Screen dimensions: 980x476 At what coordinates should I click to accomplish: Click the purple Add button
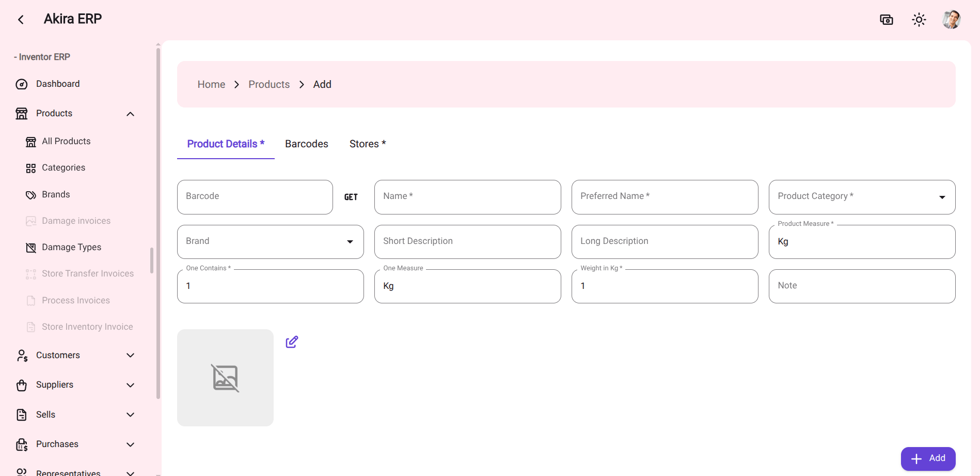928,458
